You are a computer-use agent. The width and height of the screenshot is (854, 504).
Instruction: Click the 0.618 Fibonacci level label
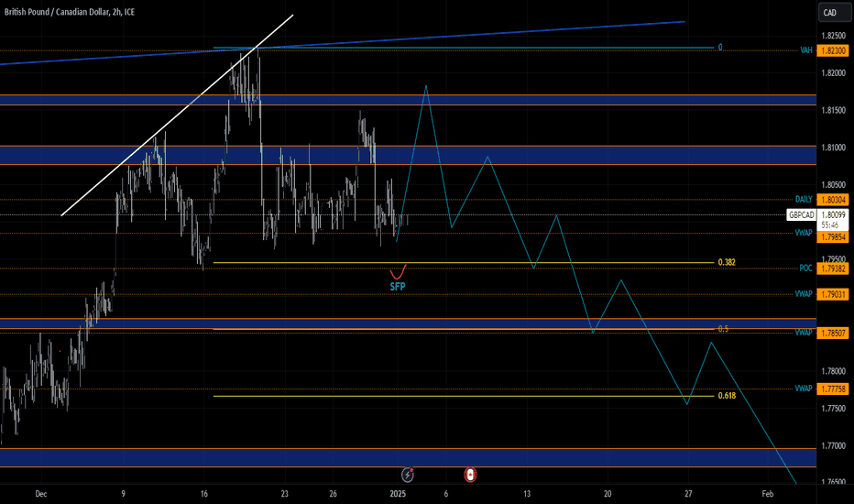point(727,396)
